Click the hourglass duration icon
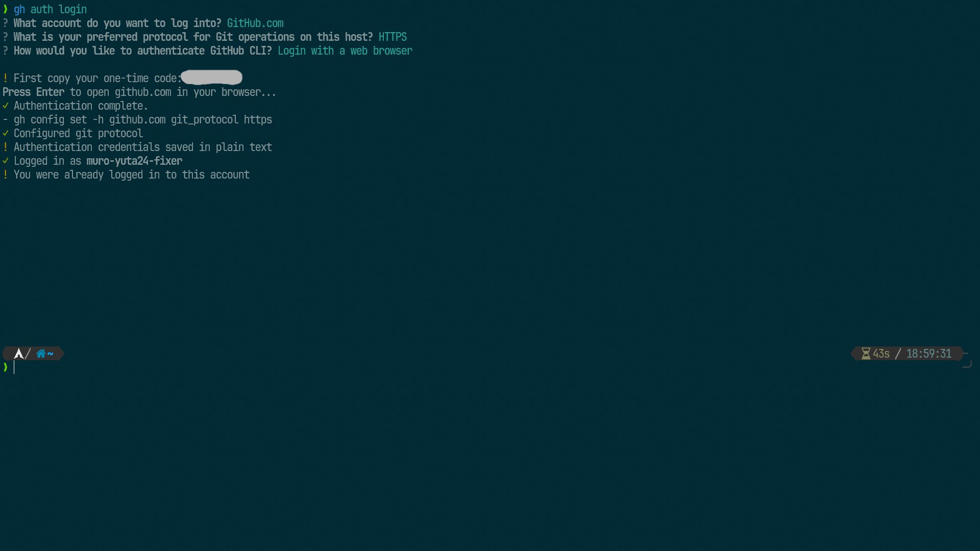 (x=866, y=353)
